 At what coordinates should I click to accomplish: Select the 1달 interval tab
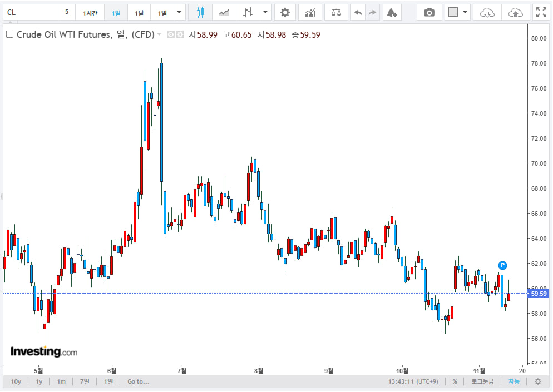coord(139,13)
